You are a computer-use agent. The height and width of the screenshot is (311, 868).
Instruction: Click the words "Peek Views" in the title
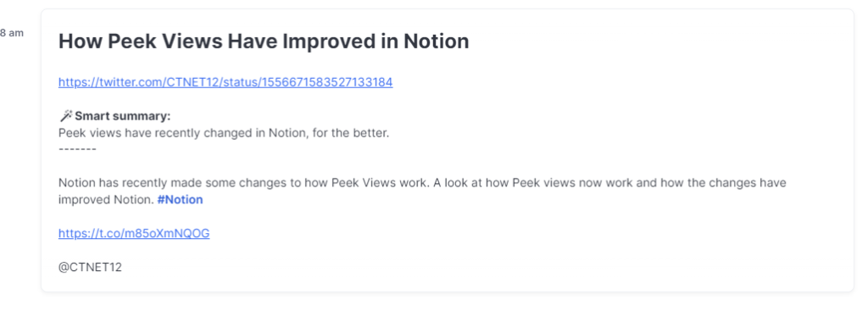(164, 42)
